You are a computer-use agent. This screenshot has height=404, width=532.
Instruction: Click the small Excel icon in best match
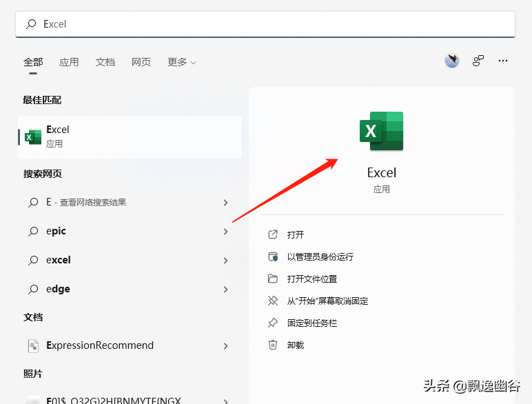click(33, 137)
